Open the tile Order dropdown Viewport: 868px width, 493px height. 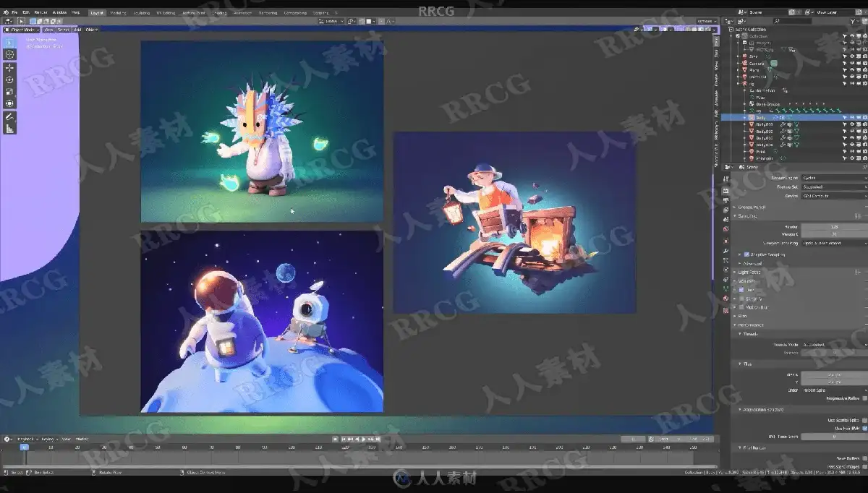(835, 390)
